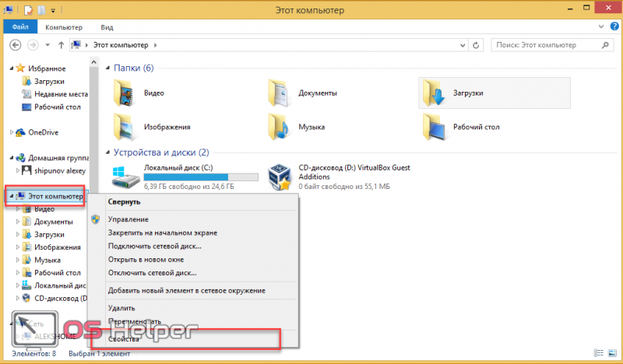Screen dimensions: 623x364
Task: Open address bar history dropdown
Action: 463,45
